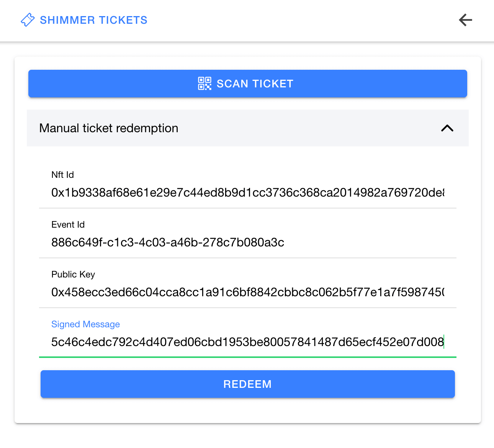Click the SCAN TICKET button
This screenshot has height=448, width=494.
point(247,84)
